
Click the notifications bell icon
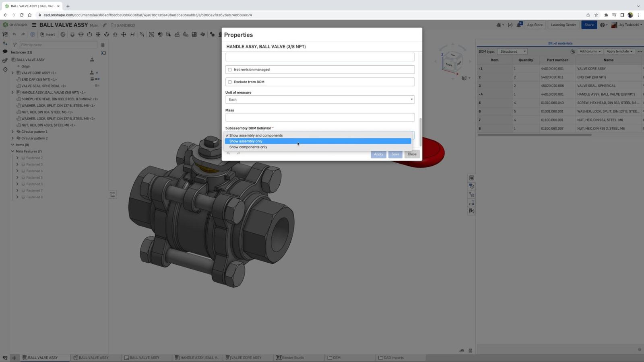pyautogui.click(x=520, y=25)
